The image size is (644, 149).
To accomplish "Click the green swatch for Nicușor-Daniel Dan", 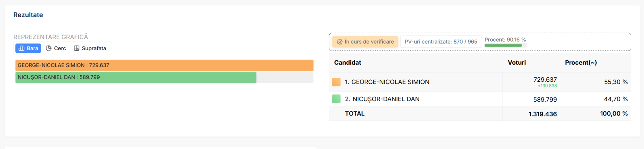I will (x=336, y=99).
